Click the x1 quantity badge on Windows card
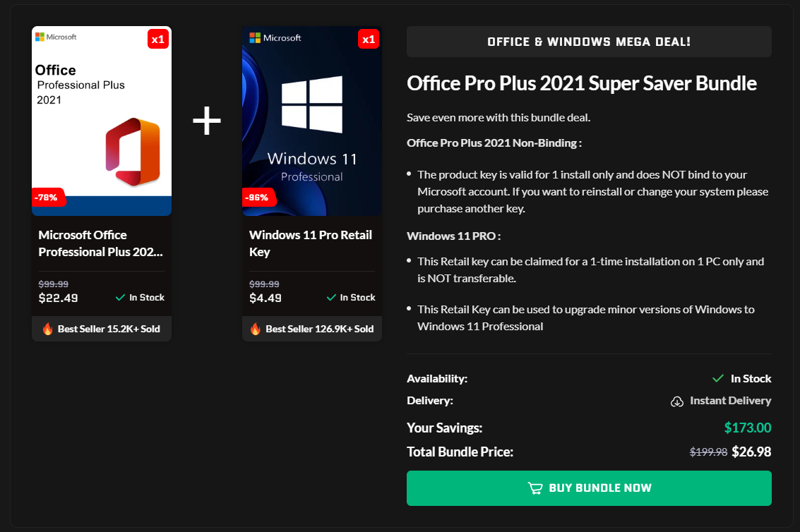This screenshot has height=532, width=800. tap(368, 40)
